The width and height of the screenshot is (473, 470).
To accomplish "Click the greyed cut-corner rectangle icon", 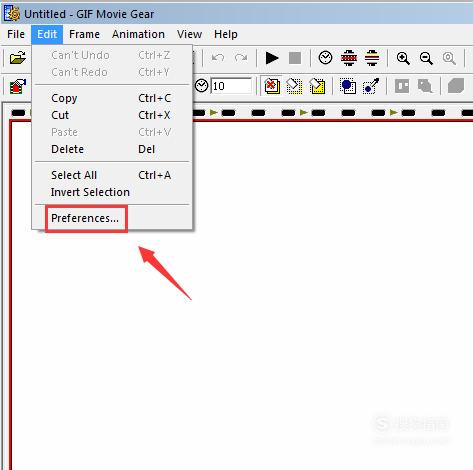I will pos(456,86).
